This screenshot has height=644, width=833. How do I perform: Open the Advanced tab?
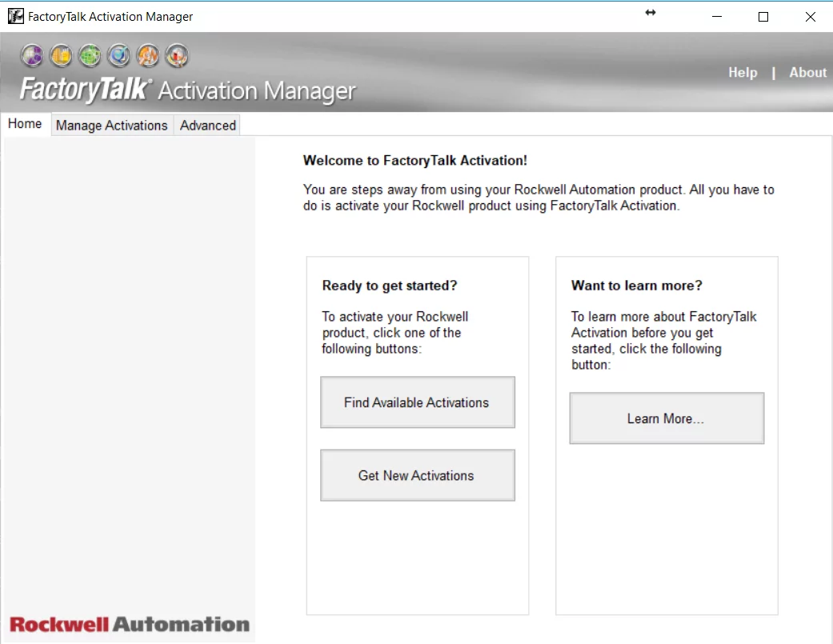[208, 126]
